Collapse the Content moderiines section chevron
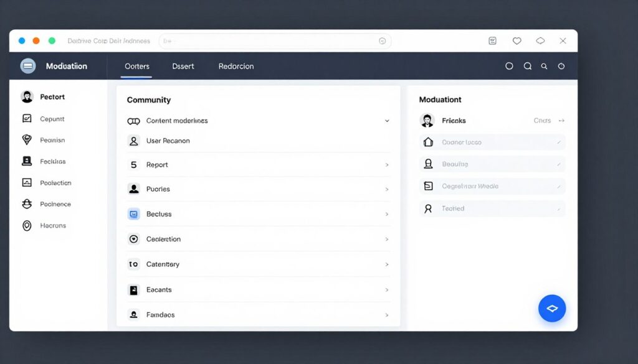Screen dimensions: 638x364 387,121
